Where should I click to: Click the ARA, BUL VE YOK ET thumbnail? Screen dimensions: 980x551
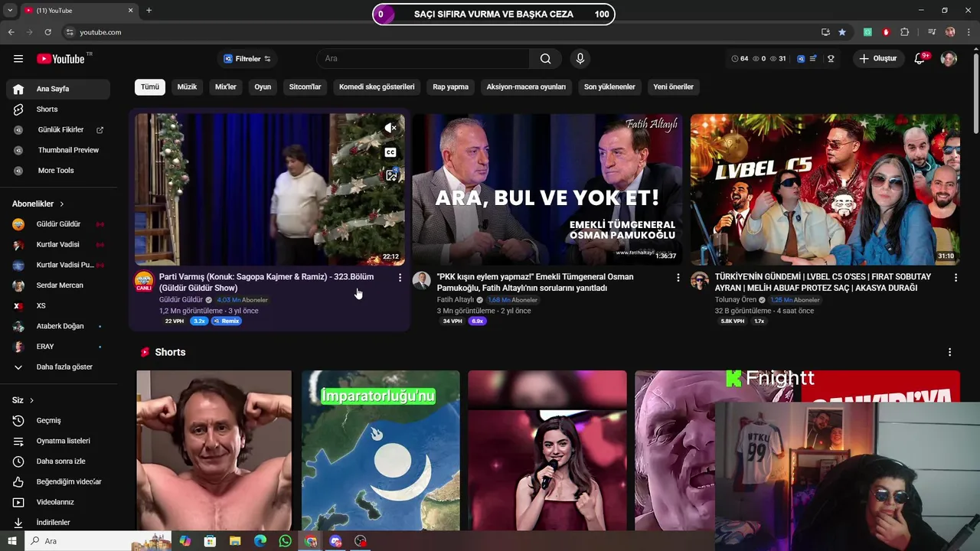547,189
